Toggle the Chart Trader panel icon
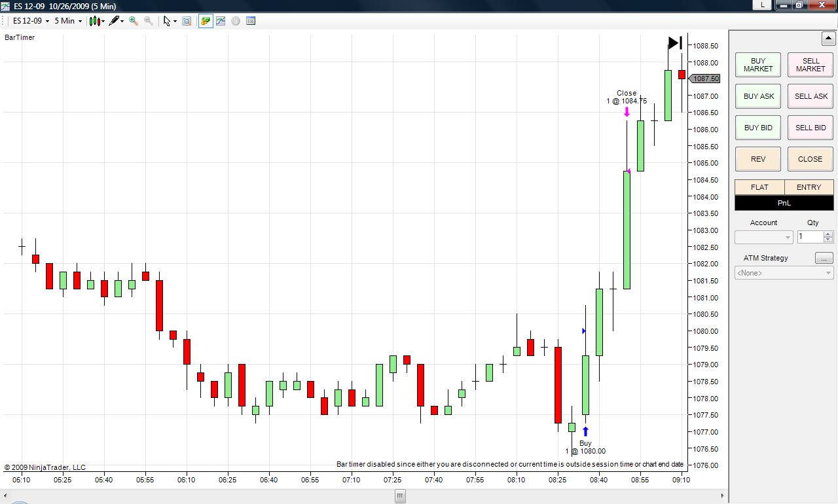 pyautogui.click(x=206, y=21)
